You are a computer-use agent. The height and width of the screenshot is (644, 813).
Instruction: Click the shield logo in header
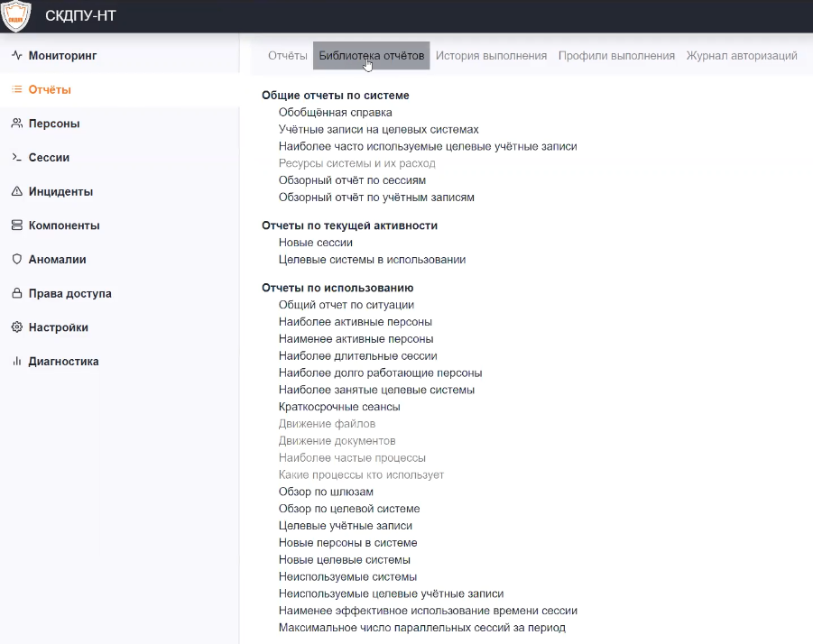click(17, 15)
